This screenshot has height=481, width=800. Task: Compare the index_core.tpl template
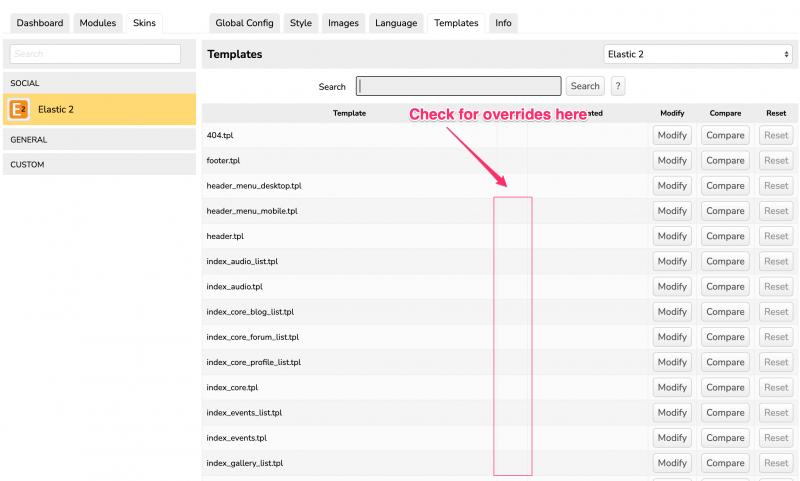[725, 387]
